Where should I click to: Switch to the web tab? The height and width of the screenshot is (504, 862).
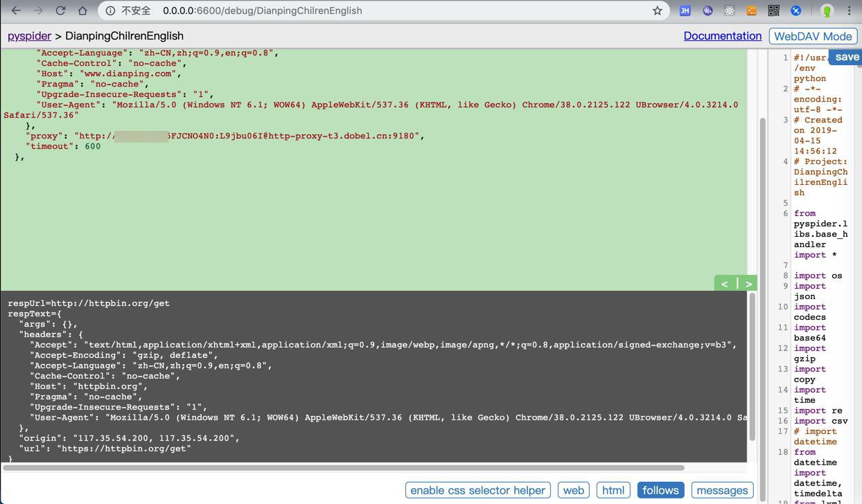573,490
